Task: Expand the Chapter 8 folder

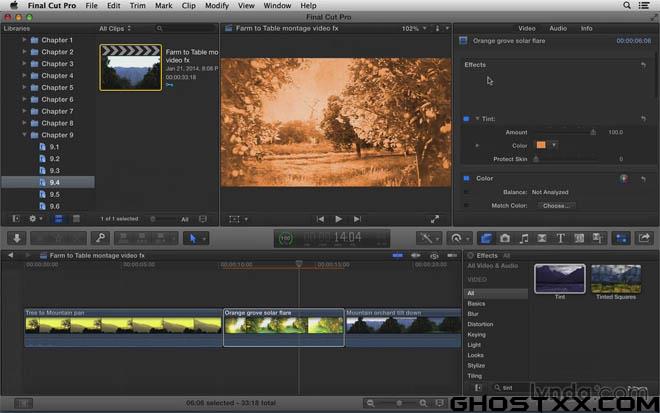Action: pos(24,123)
